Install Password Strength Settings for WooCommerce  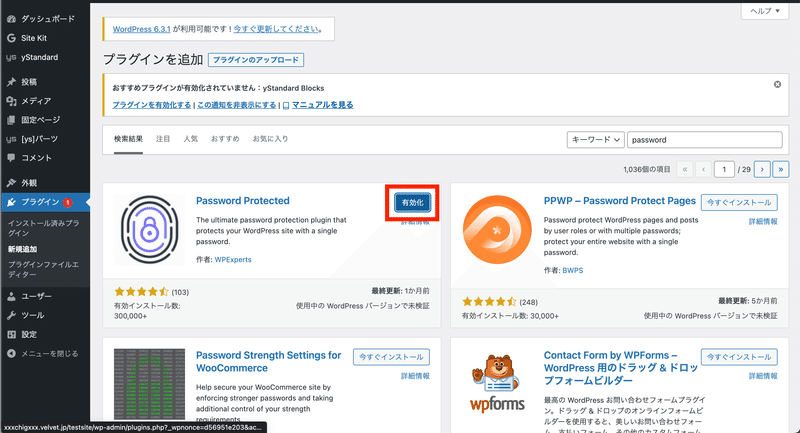pos(391,357)
